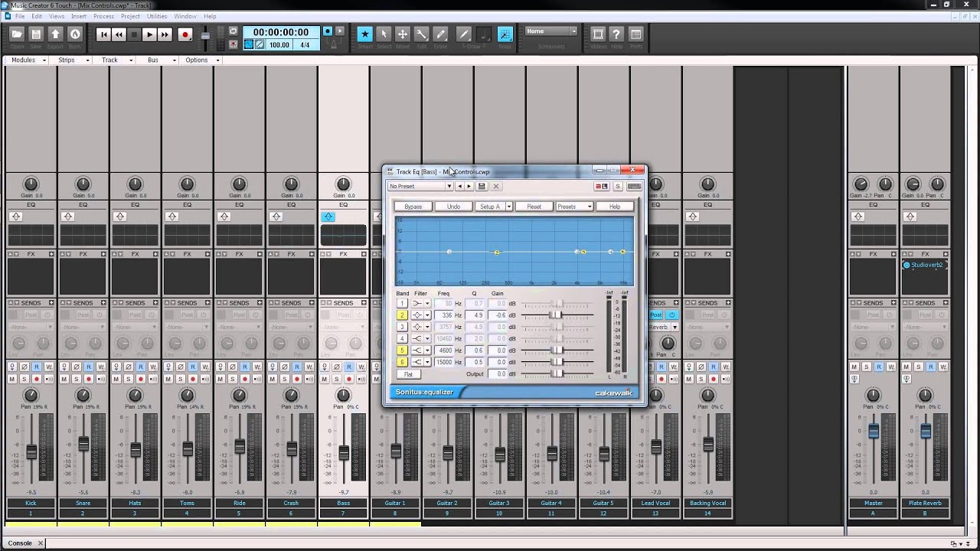The height and width of the screenshot is (551, 980).
Task: Solo the Snare channel
Action: pos(77,379)
